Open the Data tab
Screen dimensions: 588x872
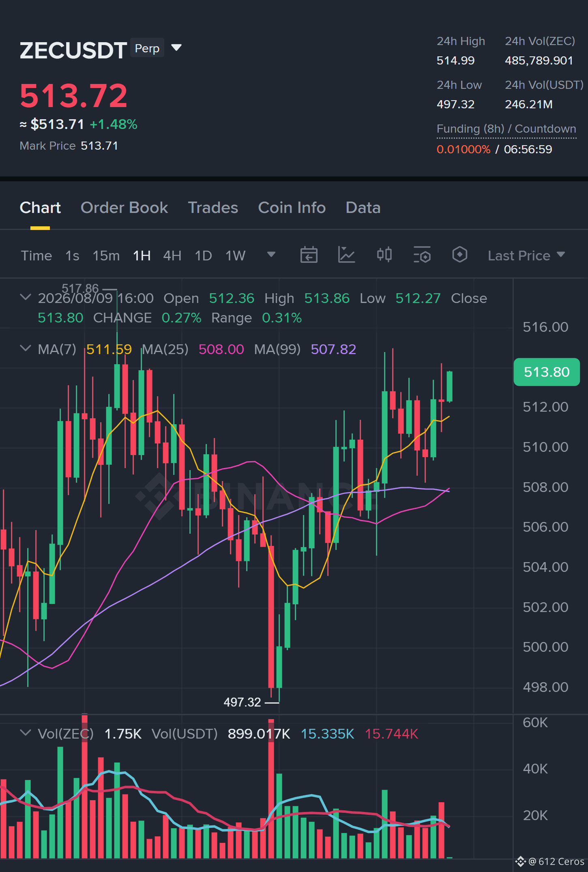coord(363,208)
